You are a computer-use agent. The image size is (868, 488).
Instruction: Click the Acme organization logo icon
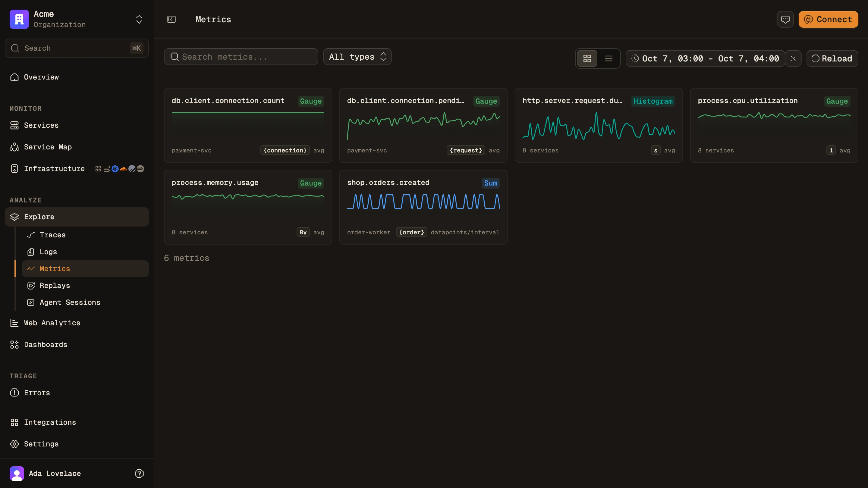(19, 19)
